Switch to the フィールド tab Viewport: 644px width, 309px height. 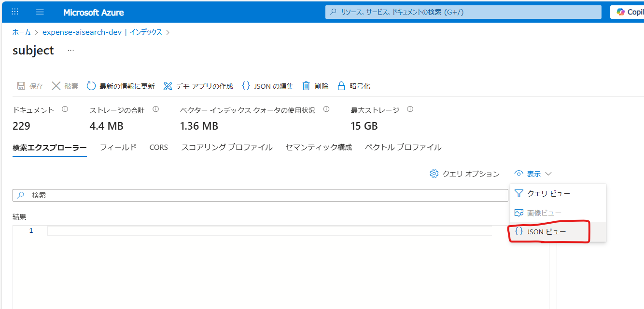tap(118, 148)
